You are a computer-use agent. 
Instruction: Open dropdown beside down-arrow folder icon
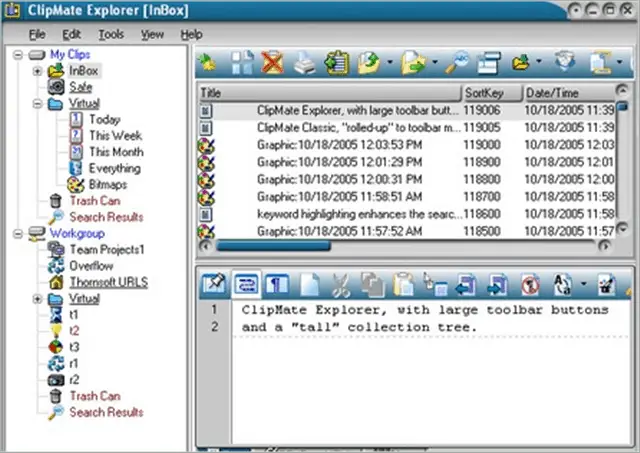tap(539, 62)
